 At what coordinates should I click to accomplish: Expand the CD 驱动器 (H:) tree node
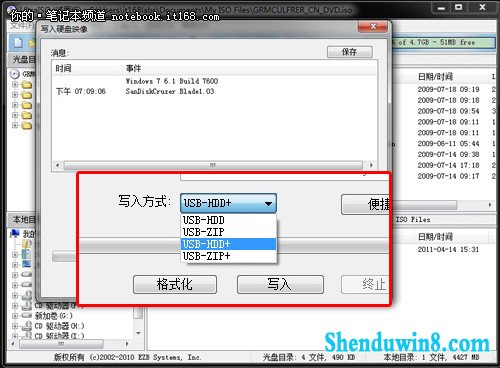coord(15,326)
